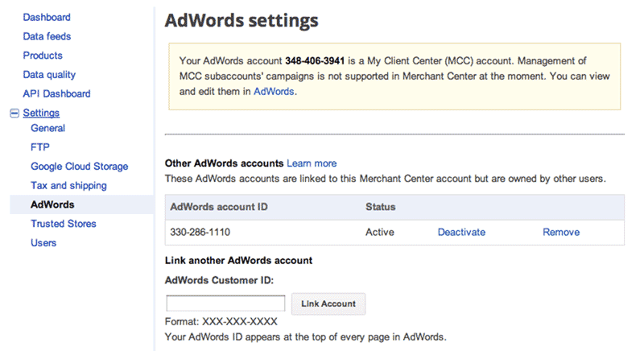Click the Settings heading link
Screen dimensions: 644x351
coord(41,113)
